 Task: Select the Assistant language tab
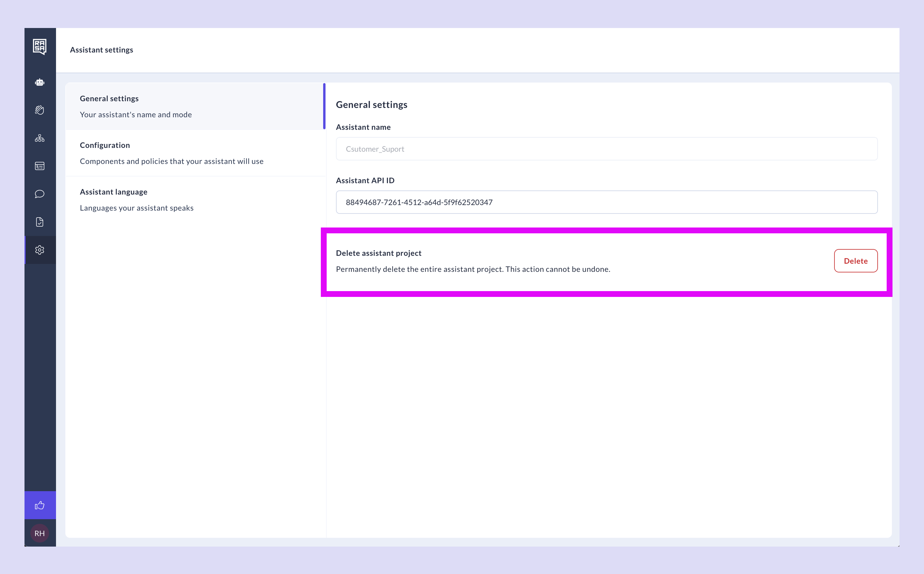pyautogui.click(x=195, y=200)
